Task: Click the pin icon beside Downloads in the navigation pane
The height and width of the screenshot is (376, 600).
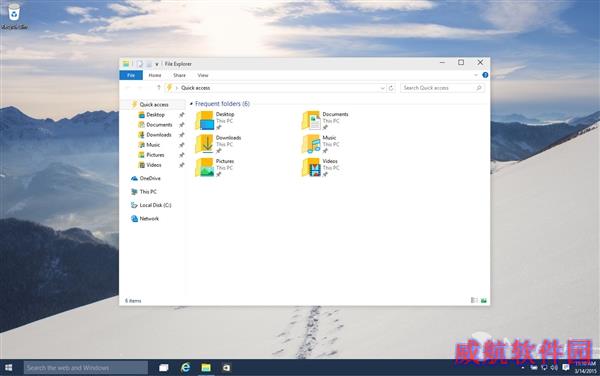Action: tap(181, 135)
